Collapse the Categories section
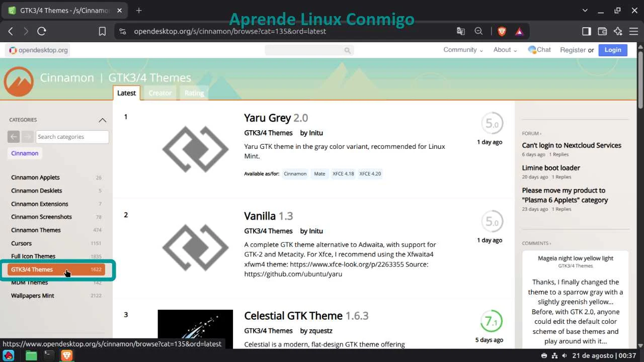The width and height of the screenshot is (644, 362). pos(103,120)
